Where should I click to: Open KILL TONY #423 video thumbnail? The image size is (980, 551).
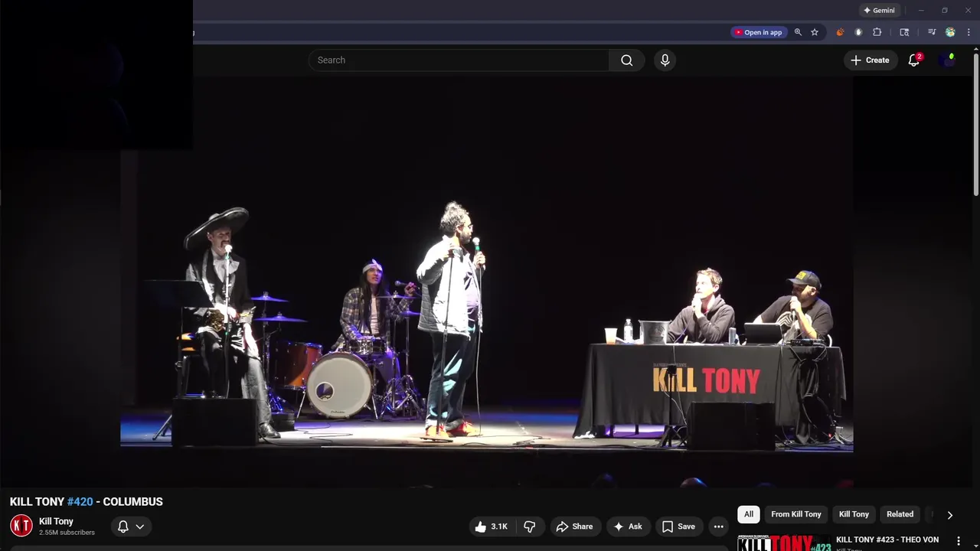(x=784, y=543)
